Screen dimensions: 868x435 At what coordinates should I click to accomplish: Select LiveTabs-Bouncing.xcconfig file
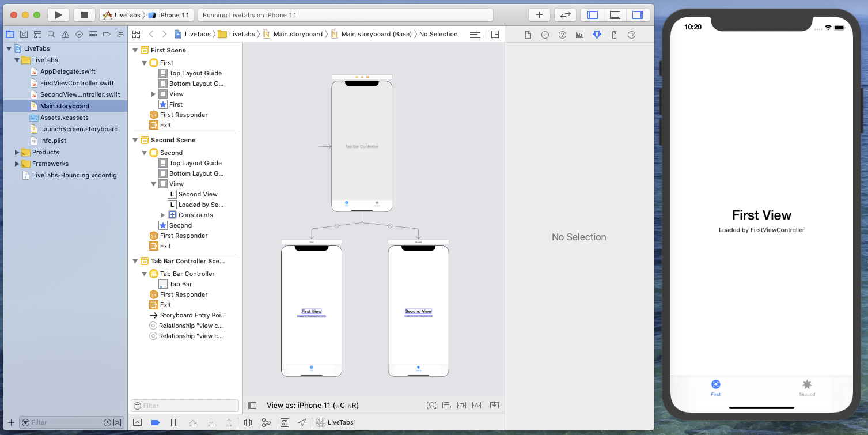pos(74,175)
